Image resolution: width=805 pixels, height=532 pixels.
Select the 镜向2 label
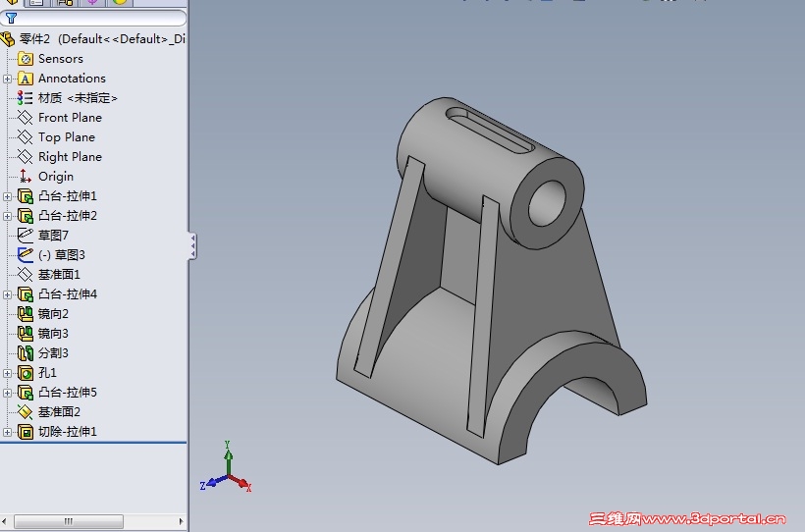point(53,314)
